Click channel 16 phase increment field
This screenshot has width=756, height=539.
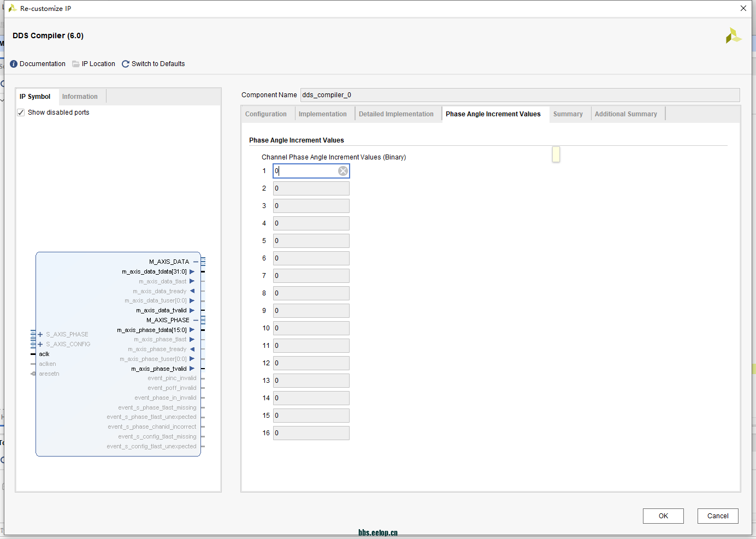(x=311, y=433)
